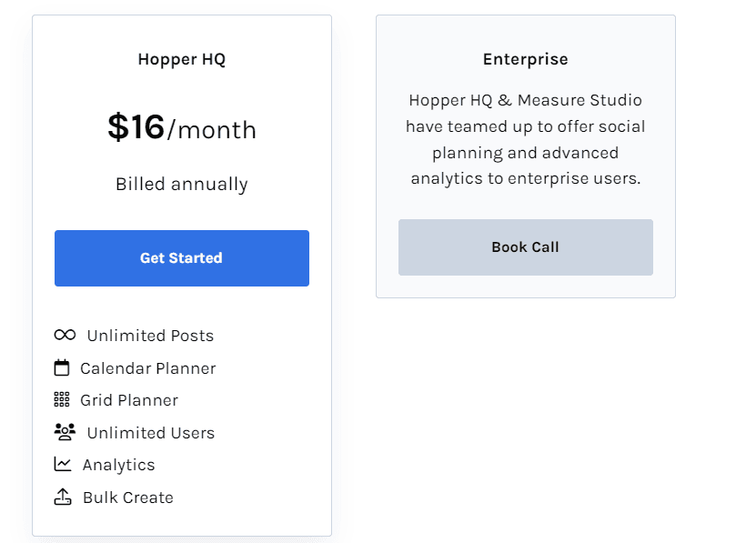Select the Enterprise plan heading
Image resolution: width=756 pixels, height=543 pixels.
point(525,58)
